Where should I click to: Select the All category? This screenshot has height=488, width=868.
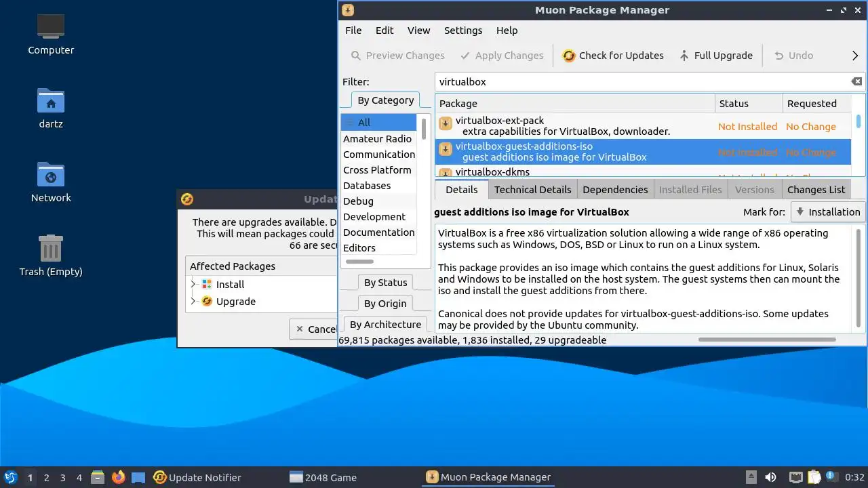coord(379,123)
